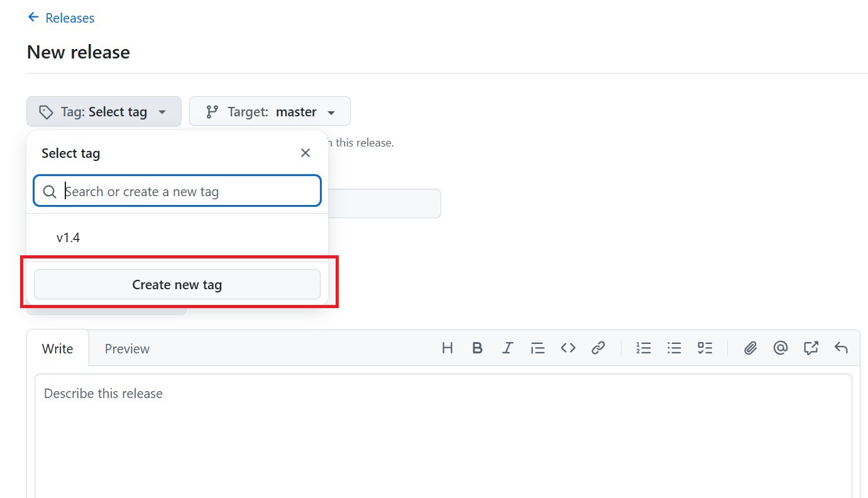Apply italic formatting
Screen dimensions: 868x498
click(x=508, y=348)
